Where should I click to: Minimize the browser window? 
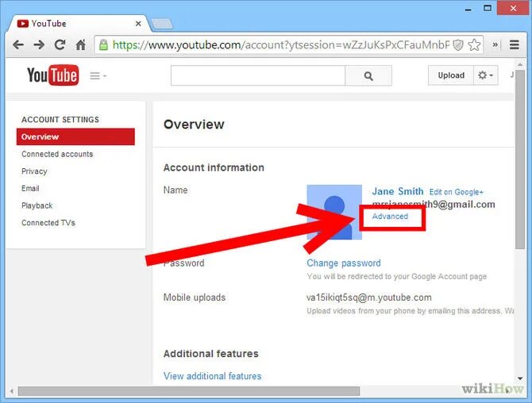click(468, 9)
